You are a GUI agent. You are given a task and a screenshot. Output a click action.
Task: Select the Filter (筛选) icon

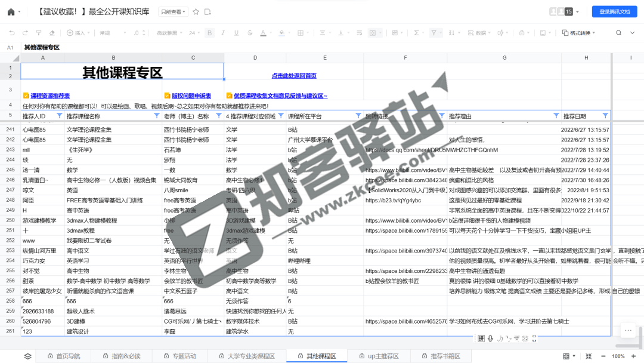pyautogui.click(x=433, y=33)
